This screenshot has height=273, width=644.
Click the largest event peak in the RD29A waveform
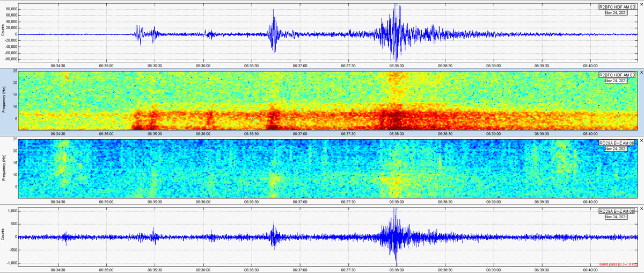click(x=396, y=236)
